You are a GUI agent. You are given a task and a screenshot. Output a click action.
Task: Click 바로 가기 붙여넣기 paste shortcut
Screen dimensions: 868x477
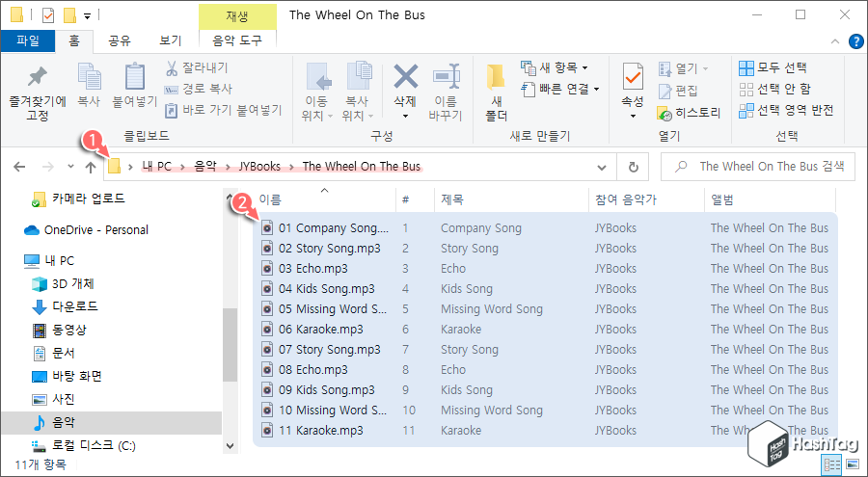point(224,110)
